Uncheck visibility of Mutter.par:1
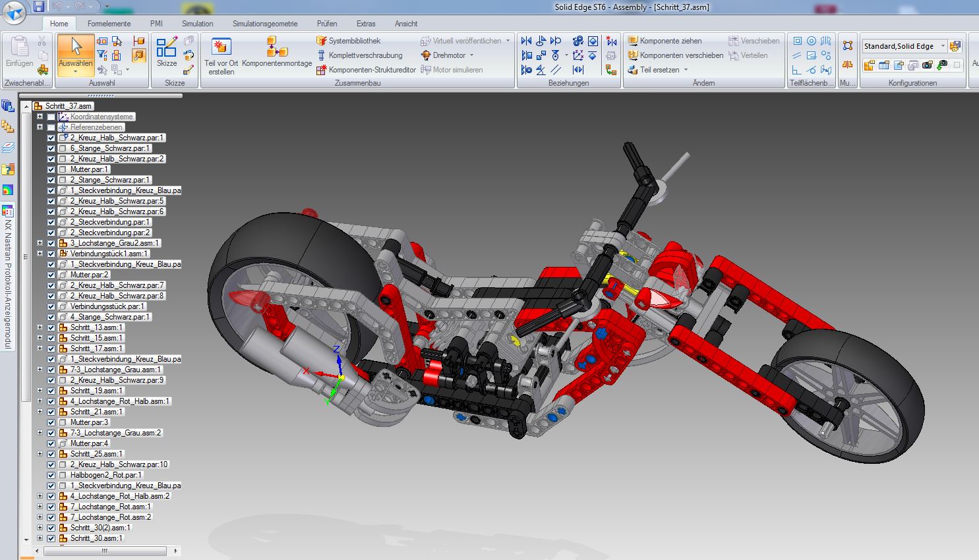979x560 pixels. (51, 169)
